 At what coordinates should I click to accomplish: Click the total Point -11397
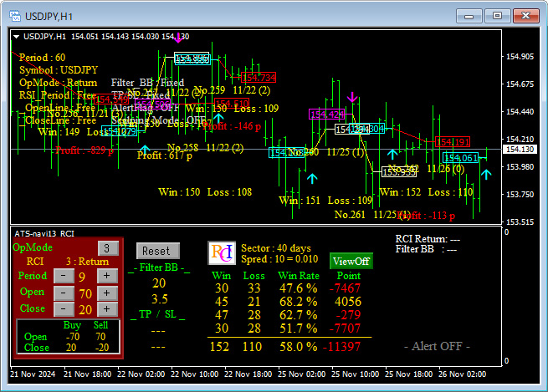tap(341, 347)
